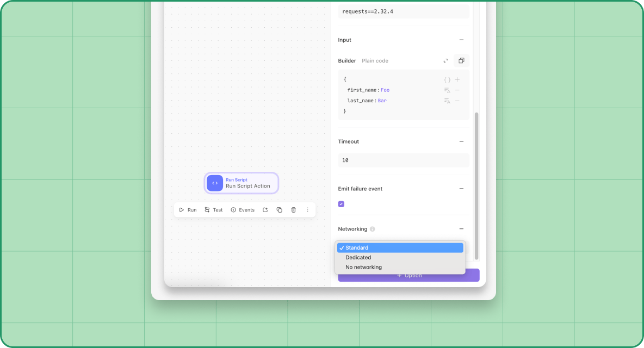This screenshot has height=348, width=644.
Task: Click the expand editor arrows icon
Action: (445, 61)
